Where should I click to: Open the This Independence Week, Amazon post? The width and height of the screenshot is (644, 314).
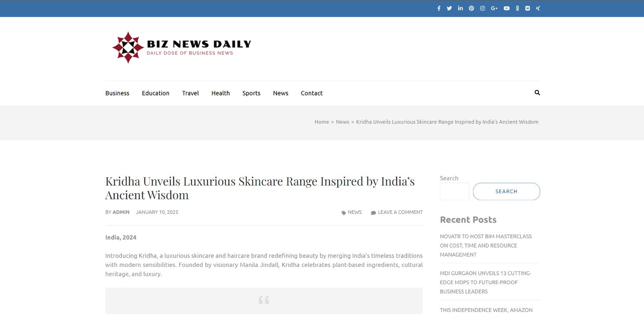486,310
